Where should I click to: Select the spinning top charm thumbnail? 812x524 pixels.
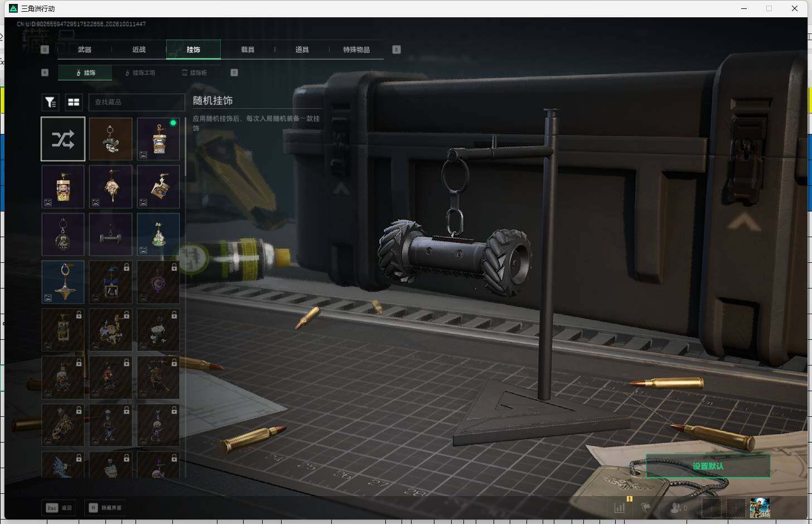click(63, 282)
